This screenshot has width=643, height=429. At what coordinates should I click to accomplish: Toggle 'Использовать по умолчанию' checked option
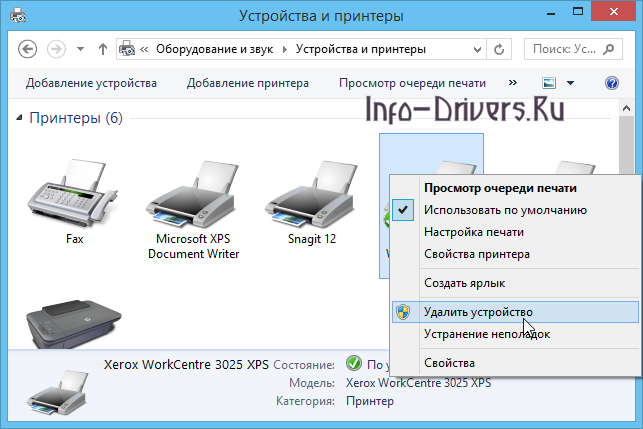[504, 210]
